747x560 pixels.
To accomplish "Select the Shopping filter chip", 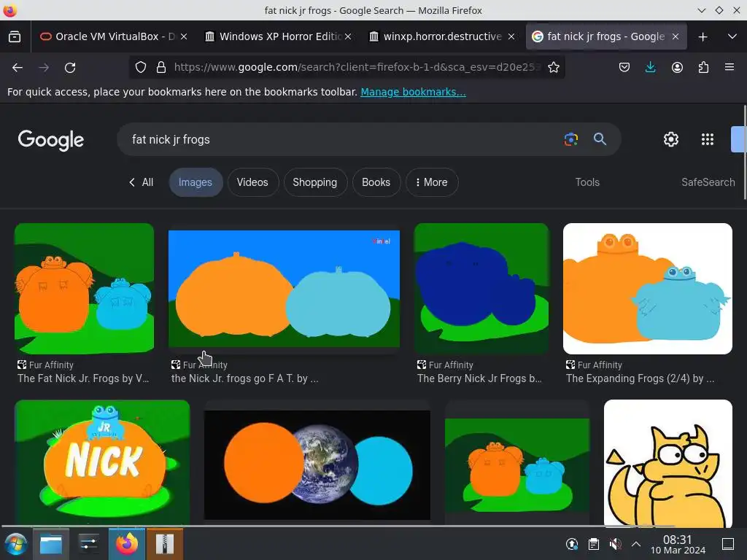I will click(x=315, y=182).
